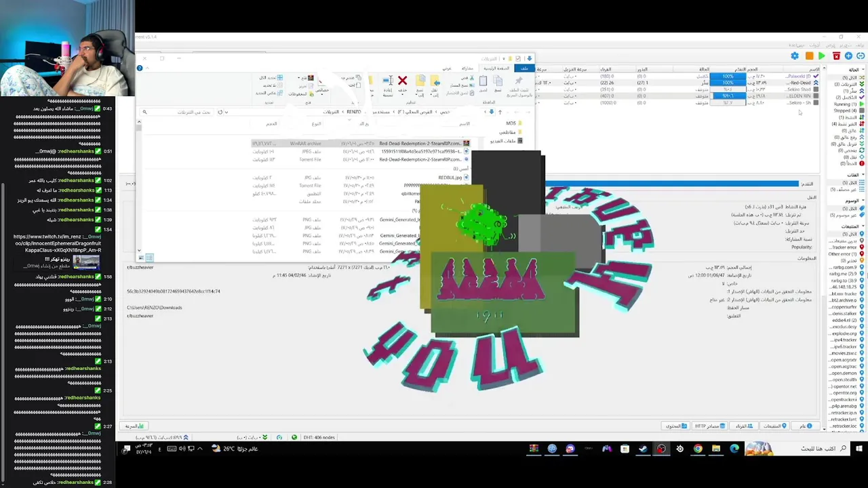Select the Palworld torrent row
This screenshot has width=868, height=488.
[678, 77]
